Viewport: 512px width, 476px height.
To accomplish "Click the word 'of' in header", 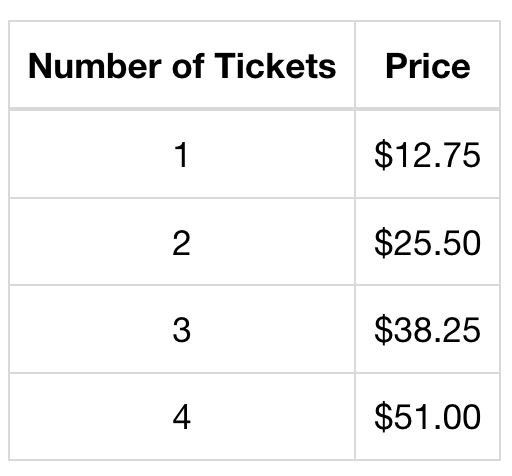I will (188, 66).
